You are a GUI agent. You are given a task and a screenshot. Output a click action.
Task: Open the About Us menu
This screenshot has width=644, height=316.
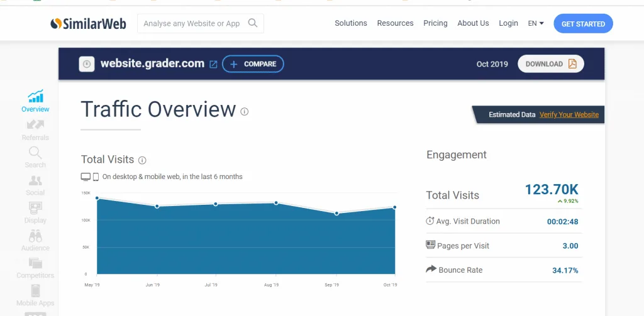pos(473,23)
